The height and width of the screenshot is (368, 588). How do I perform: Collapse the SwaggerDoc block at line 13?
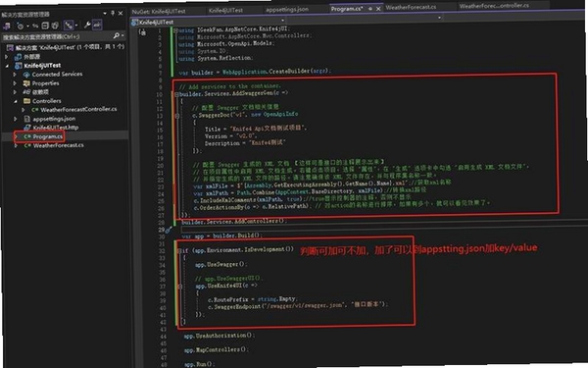[177, 116]
